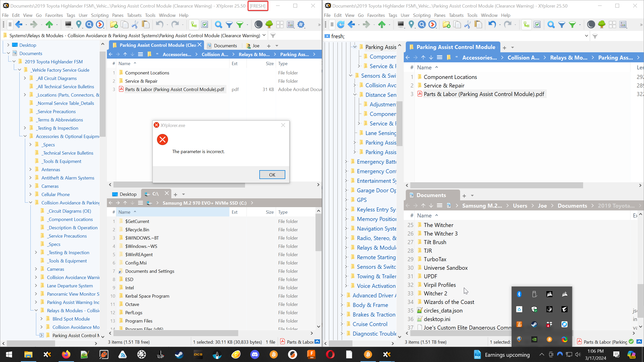This screenshot has width=644, height=362.
Task: Open the Scripting menu in left window
Action: pos(100,15)
